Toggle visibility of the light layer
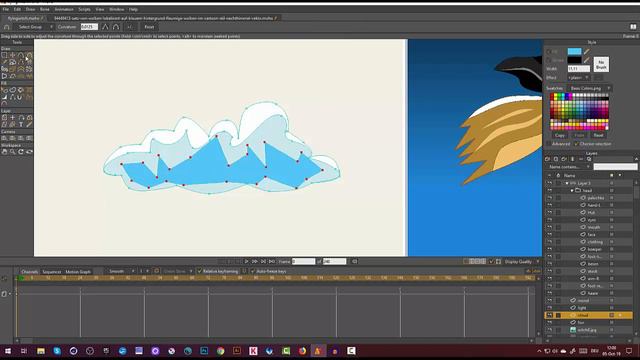The width and height of the screenshot is (640, 360). point(549,308)
